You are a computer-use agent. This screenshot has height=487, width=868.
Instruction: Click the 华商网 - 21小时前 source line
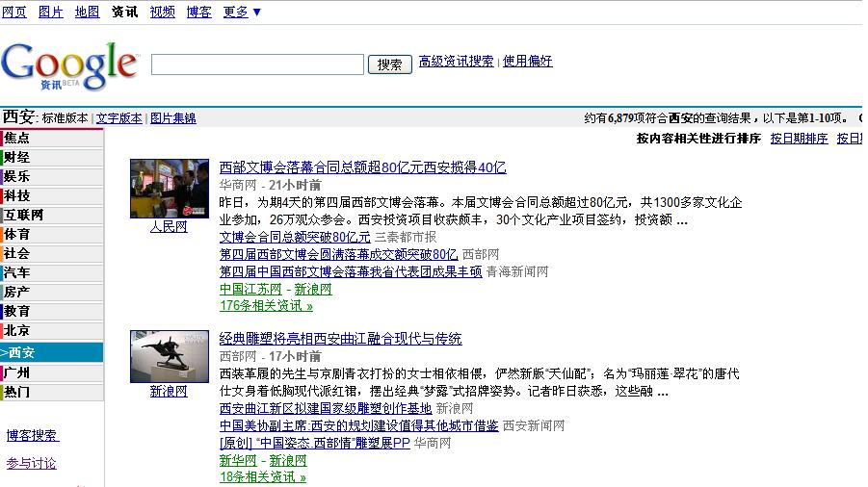pyautogui.click(x=270, y=185)
